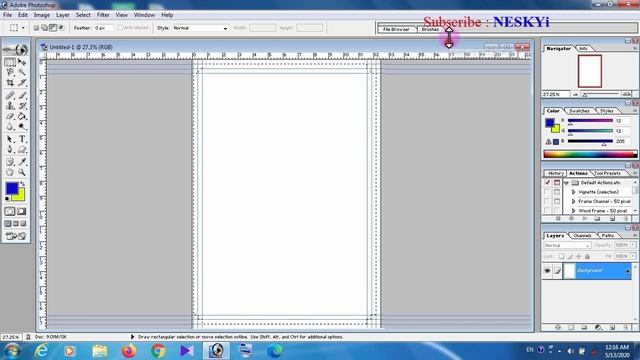This screenshot has height=360, width=640.
Task: Select the Lasso tool
Action: point(10,72)
